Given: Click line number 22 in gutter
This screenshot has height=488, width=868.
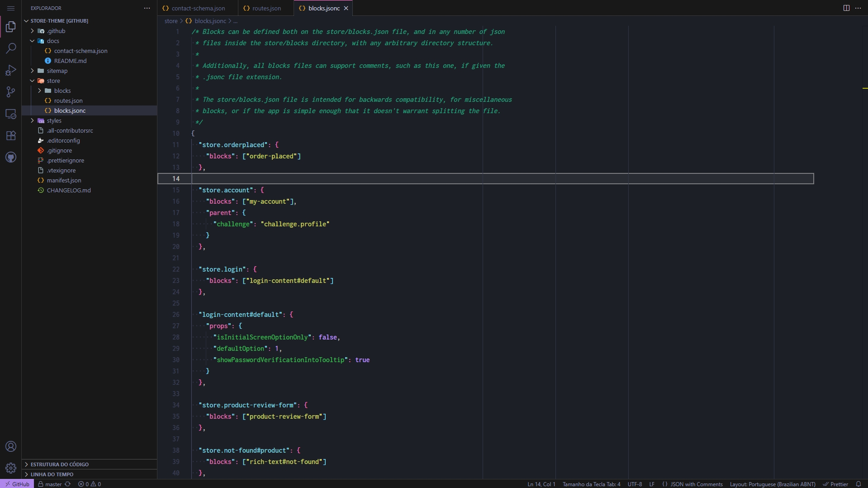Looking at the screenshot, I should tap(176, 269).
